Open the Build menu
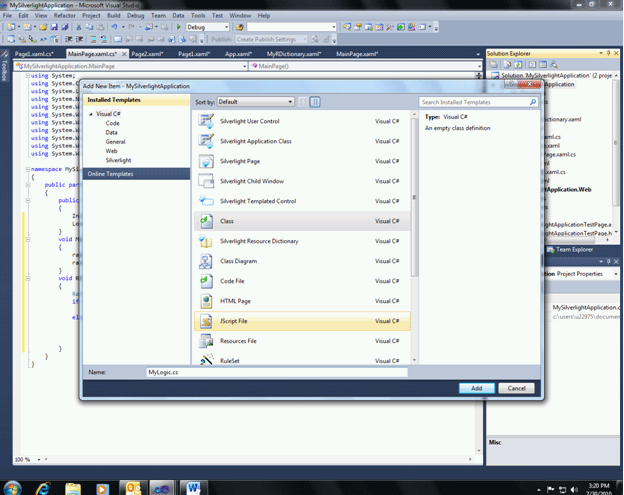 113,16
